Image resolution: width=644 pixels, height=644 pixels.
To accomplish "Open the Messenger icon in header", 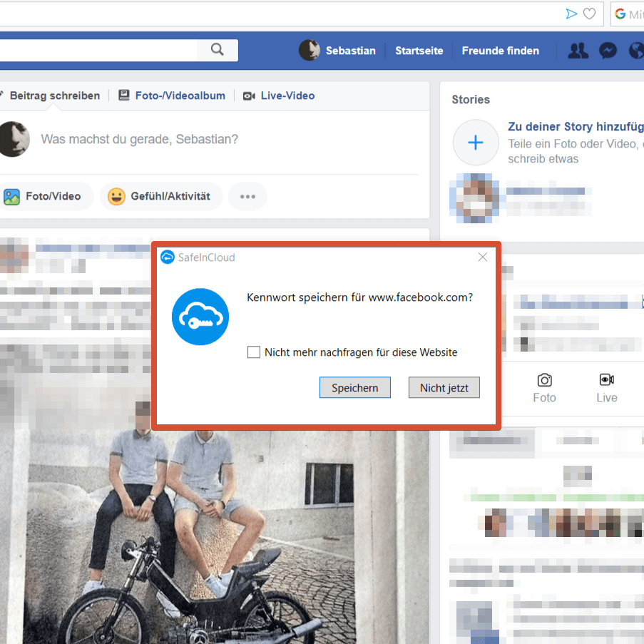I will pyautogui.click(x=608, y=51).
